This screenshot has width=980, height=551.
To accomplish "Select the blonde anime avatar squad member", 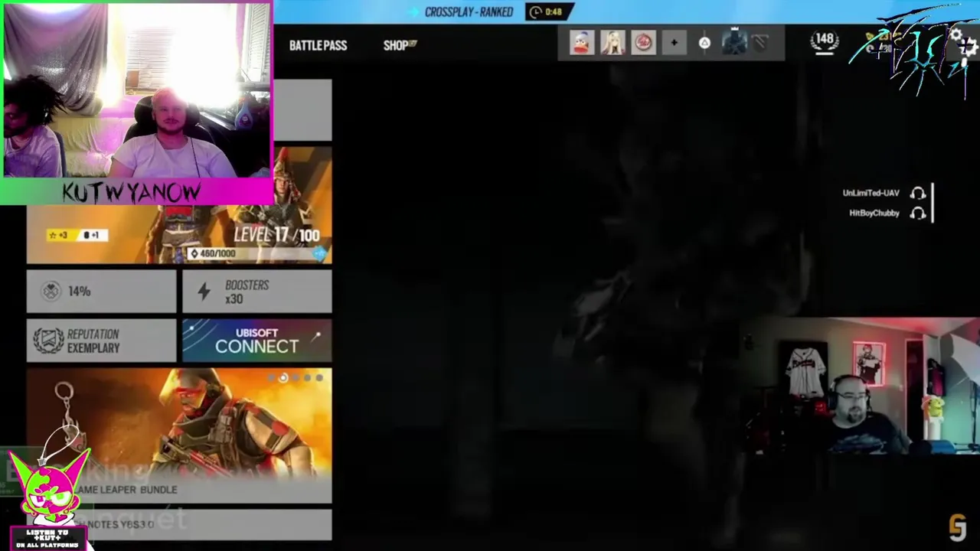I will coord(612,43).
